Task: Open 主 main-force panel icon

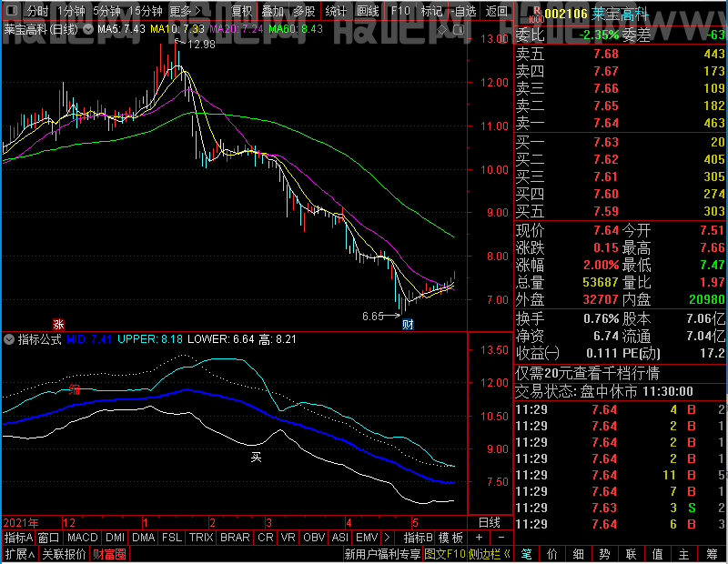Action: click(x=684, y=554)
